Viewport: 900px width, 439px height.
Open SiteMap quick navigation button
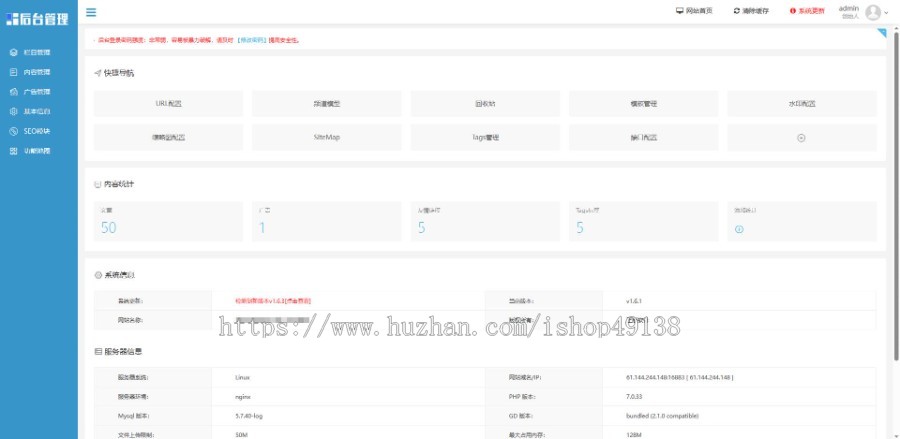[327, 138]
